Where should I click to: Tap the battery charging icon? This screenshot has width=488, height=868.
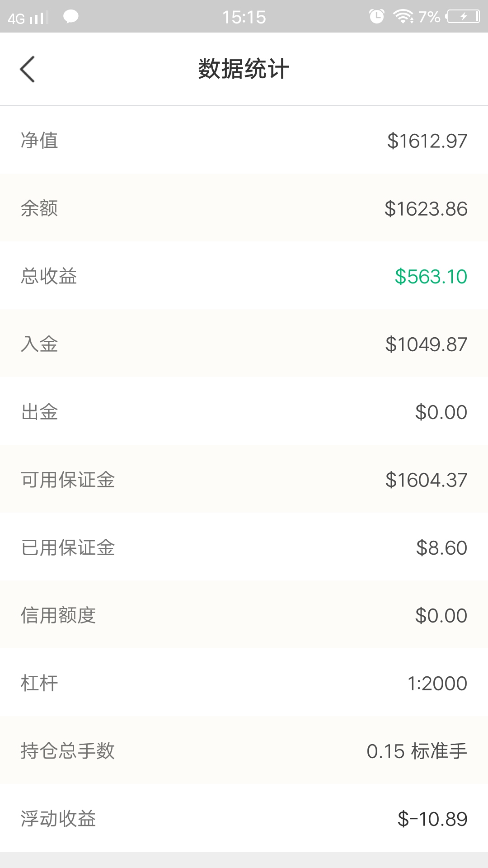[x=463, y=17]
